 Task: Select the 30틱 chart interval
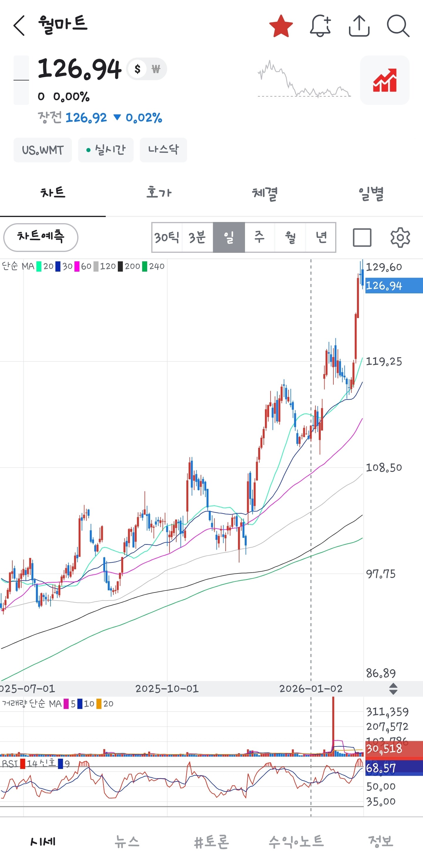[x=167, y=238]
